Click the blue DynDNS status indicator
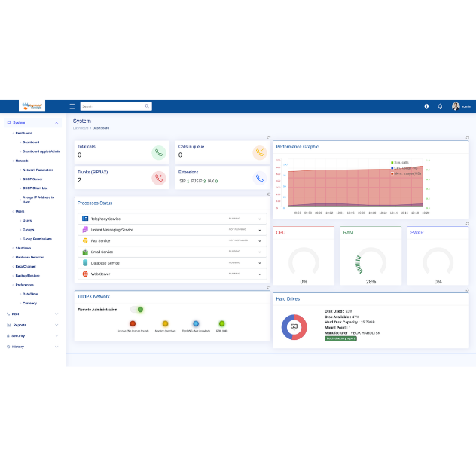Screen dimensions: 476x468 pyautogui.click(x=196, y=323)
